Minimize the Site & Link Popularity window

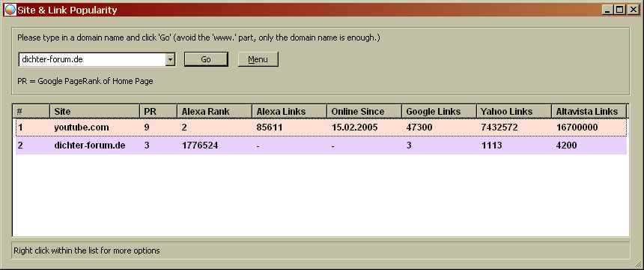(608, 10)
